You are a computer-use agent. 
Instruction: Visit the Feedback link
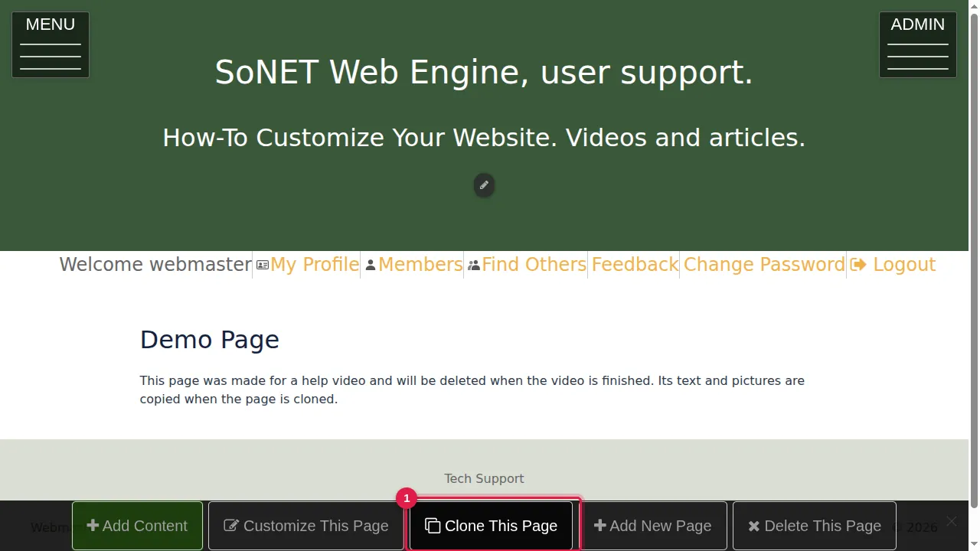point(635,265)
